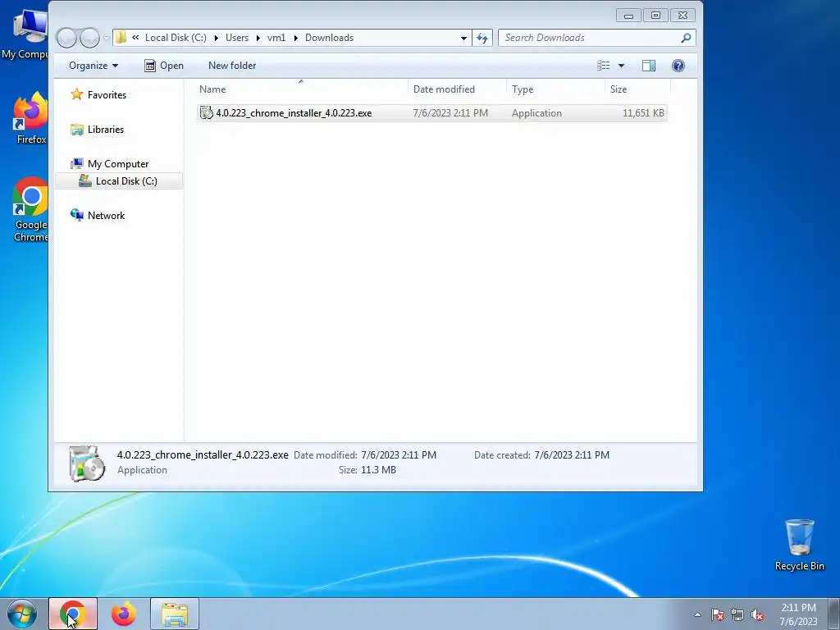The width and height of the screenshot is (840, 630).
Task: Select the My Computer desktop icon
Action: click(25, 34)
